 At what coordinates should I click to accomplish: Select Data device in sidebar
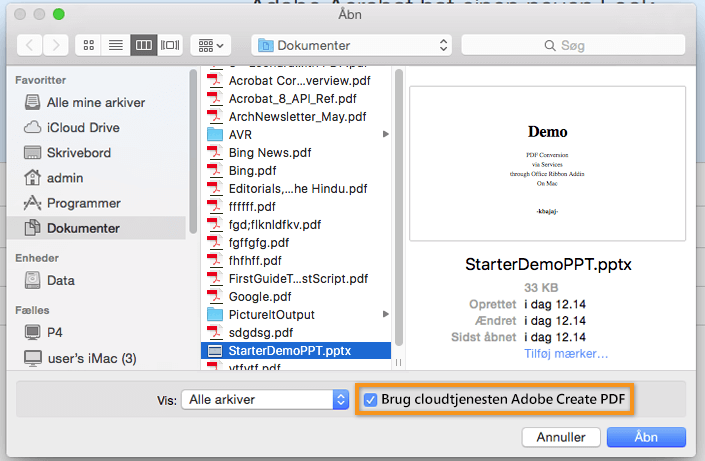96,281
